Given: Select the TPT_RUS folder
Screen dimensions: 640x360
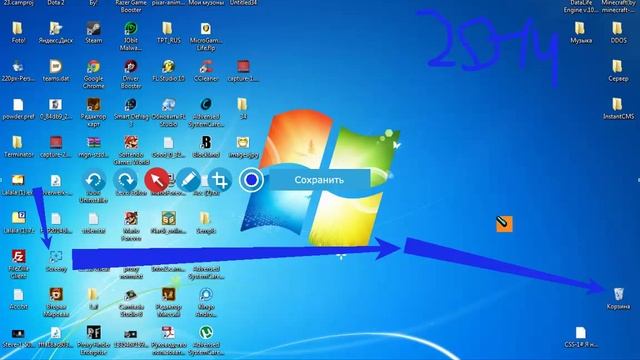Looking at the screenshot, I should click(x=168, y=33).
